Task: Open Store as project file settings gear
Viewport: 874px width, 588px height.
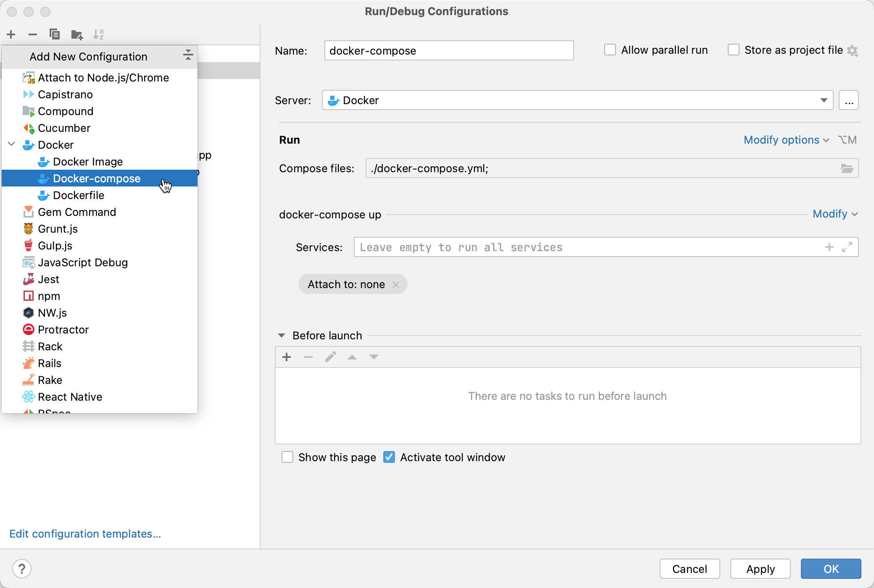Action: tap(853, 50)
